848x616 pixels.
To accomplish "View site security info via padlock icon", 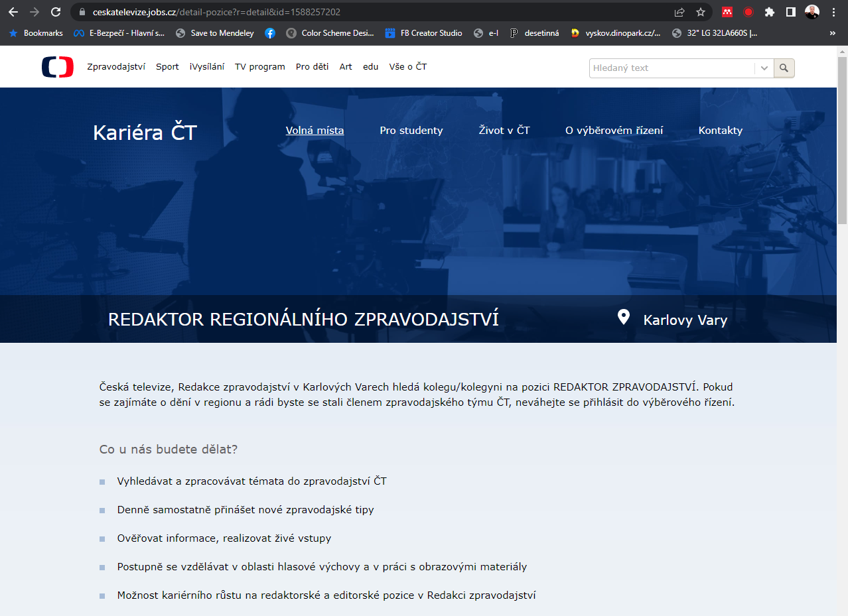I will pyautogui.click(x=82, y=12).
